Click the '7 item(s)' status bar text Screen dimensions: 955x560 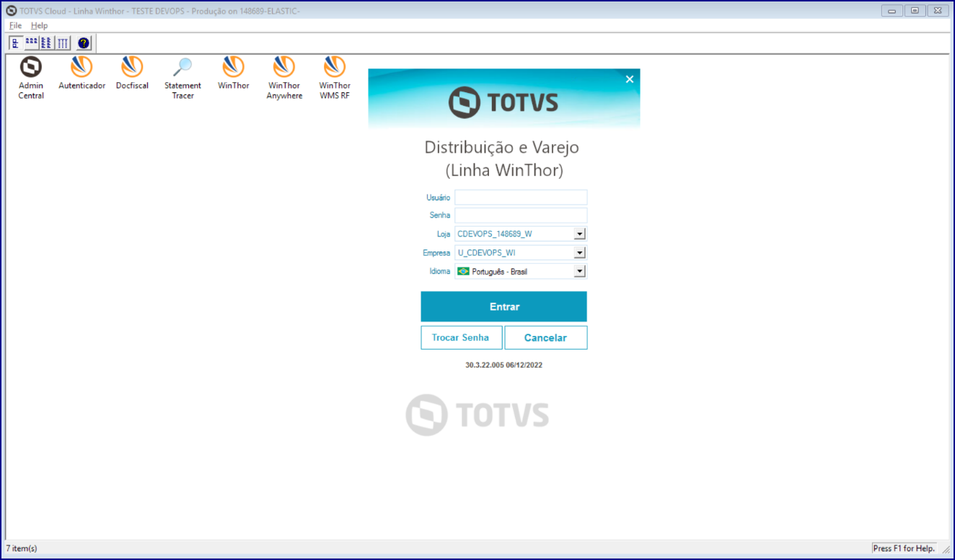[22, 548]
